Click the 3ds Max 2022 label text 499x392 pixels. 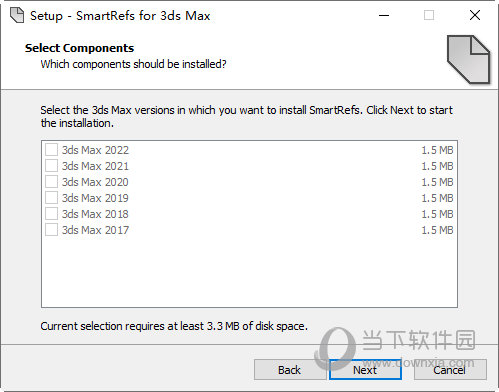click(95, 150)
